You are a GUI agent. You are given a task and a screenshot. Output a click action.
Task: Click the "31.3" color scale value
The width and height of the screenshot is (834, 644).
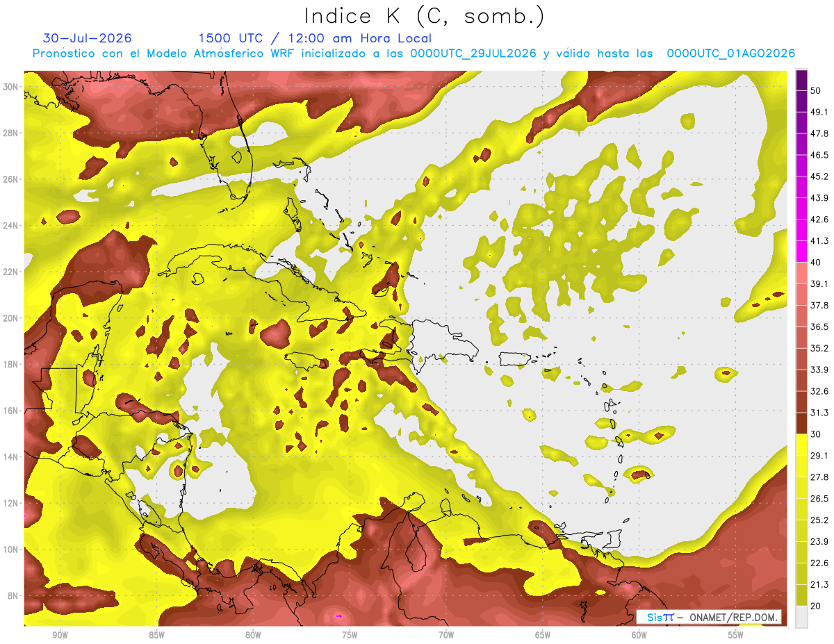coord(819,413)
